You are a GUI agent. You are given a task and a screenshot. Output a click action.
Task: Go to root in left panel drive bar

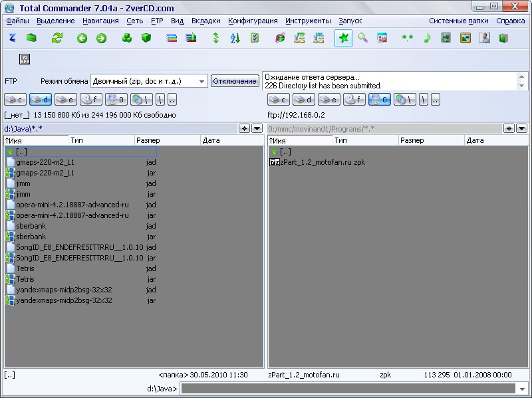[160, 100]
